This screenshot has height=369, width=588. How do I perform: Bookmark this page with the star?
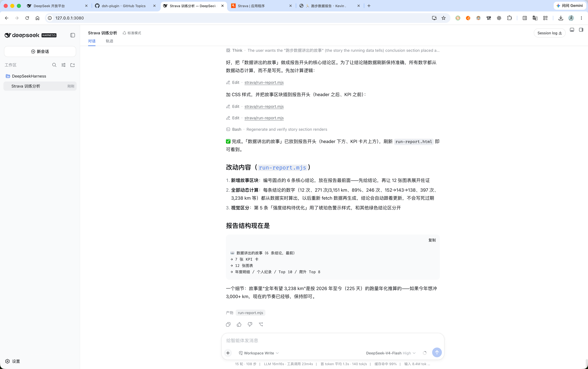pos(444,18)
